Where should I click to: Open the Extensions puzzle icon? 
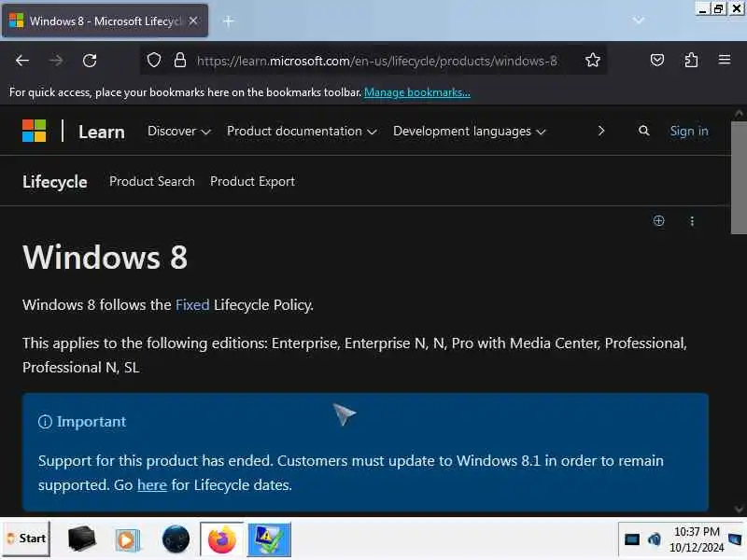[691, 60]
